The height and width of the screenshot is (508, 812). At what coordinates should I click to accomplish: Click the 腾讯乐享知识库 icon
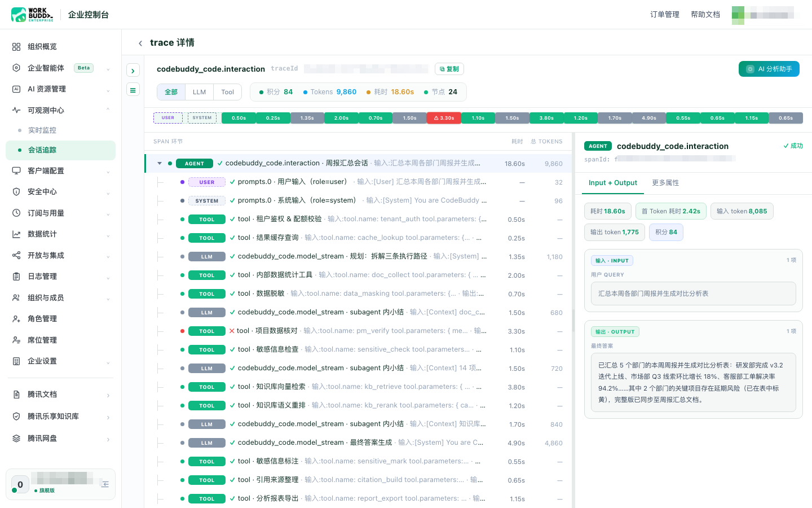(x=16, y=417)
